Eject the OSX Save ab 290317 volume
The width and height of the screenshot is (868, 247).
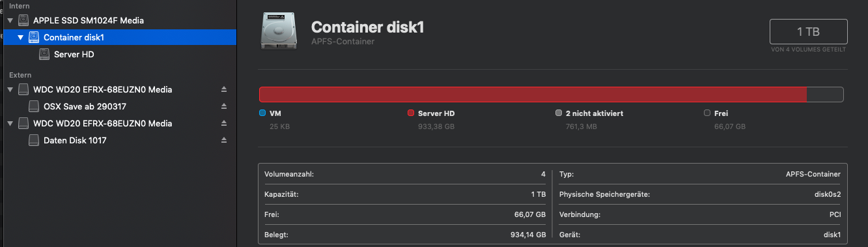(224, 106)
